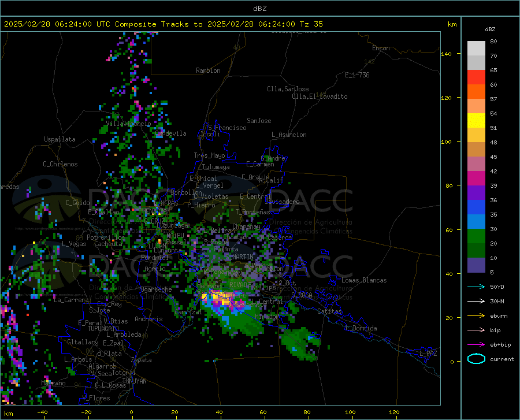Select the brown-orange 48 dBZ color swatch
Screen dimensions: 520x420
click(476, 150)
